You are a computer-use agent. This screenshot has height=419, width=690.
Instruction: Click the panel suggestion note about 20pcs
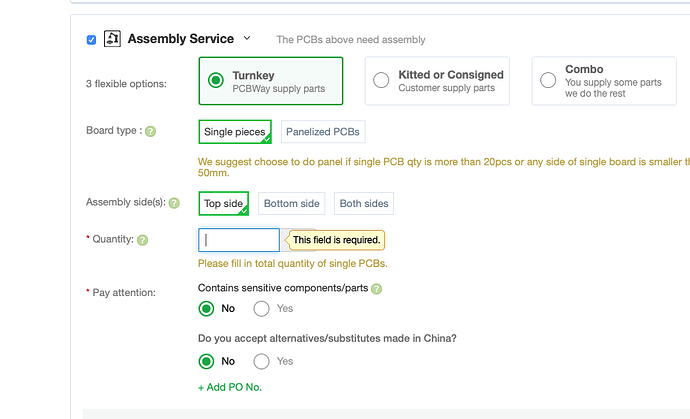pos(444,167)
